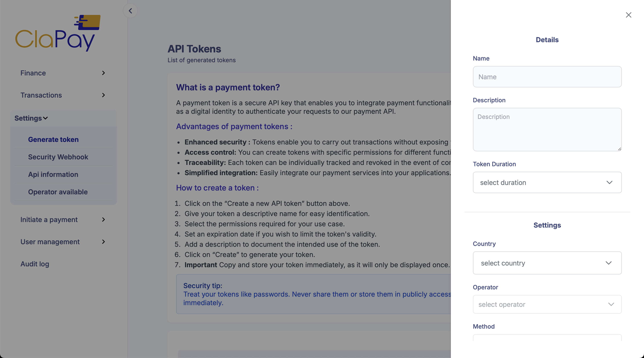Click the ClaPay logo
The height and width of the screenshot is (358, 644).
tap(56, 33)
